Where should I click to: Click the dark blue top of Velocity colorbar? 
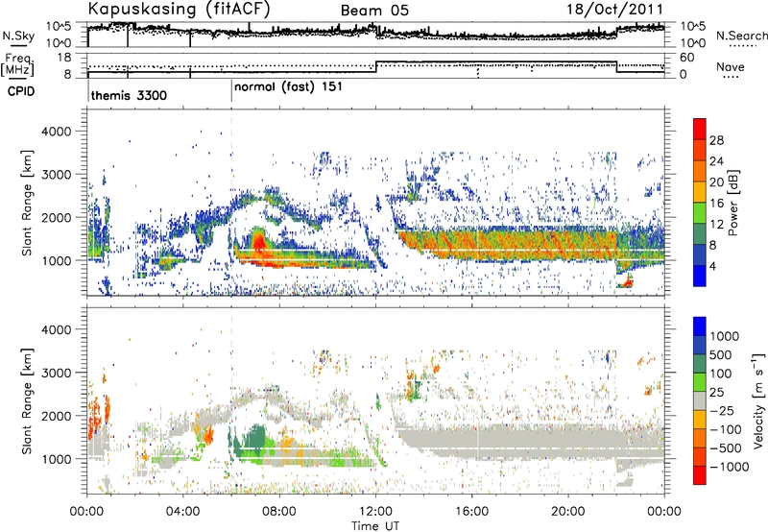[700, 326]
